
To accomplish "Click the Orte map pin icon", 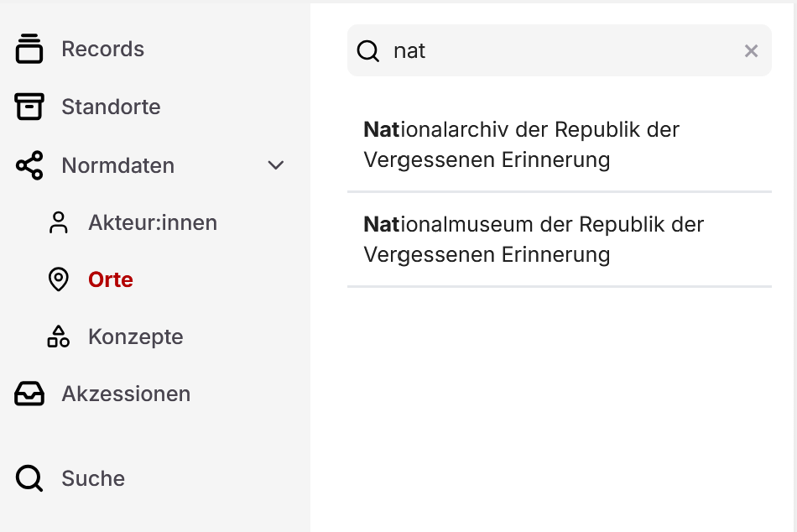I will [58, 279].
